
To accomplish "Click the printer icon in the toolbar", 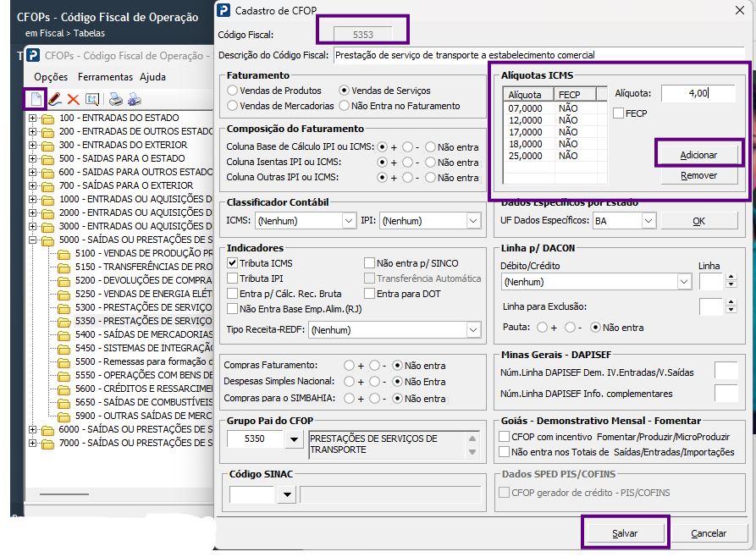I will click(x=115, y=99).
